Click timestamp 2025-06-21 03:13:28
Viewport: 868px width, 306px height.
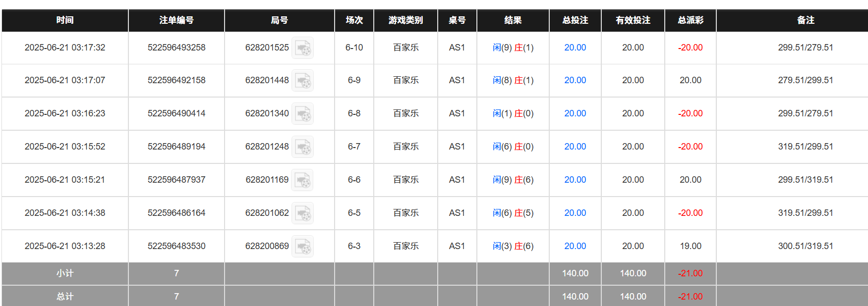coord(64,246)
